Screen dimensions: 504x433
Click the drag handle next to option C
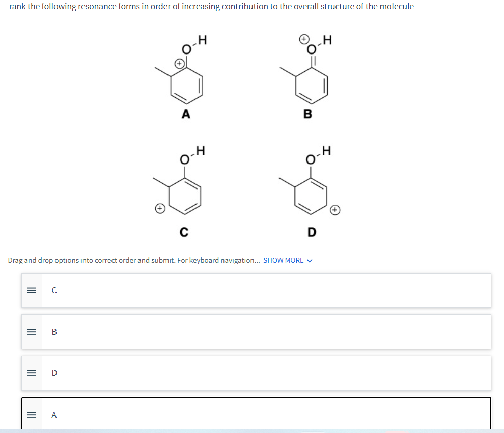[x=31, y=290]
